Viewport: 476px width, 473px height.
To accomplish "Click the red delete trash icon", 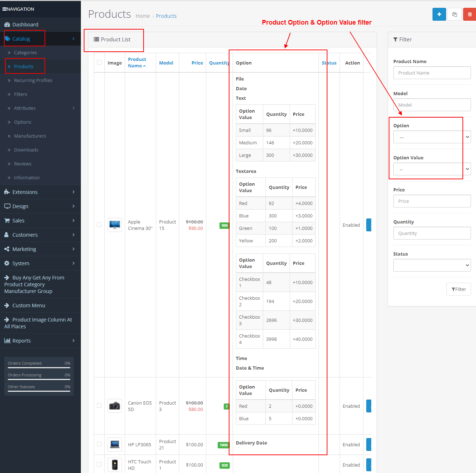I will click(470, 14).
